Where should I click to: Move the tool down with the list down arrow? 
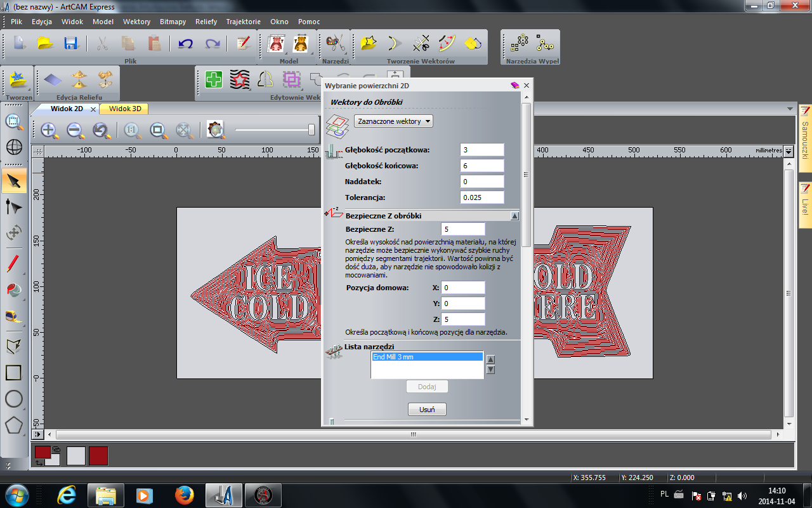point(490,370)
